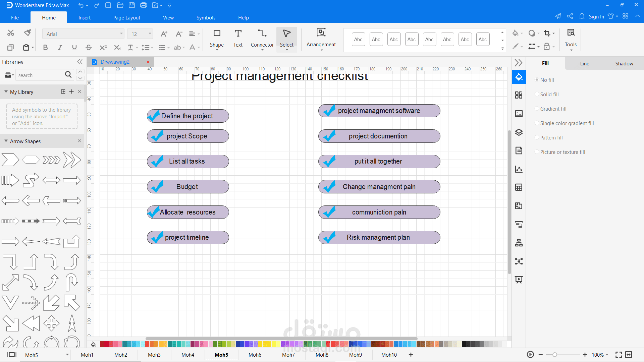Switch to the Symbols ribbon tab
The width and height of the screenshot is (644, 362).
click(206, 17)
